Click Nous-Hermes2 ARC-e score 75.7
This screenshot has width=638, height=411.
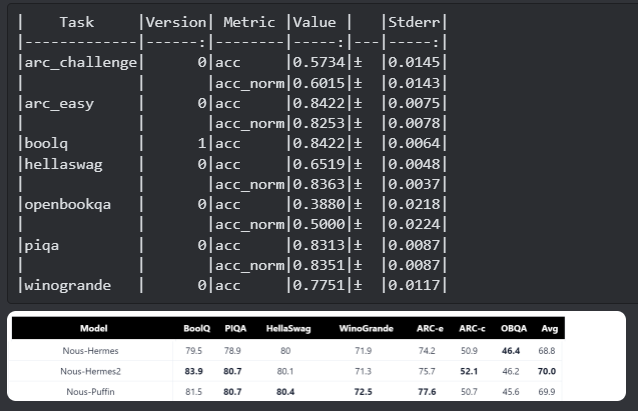427,371
